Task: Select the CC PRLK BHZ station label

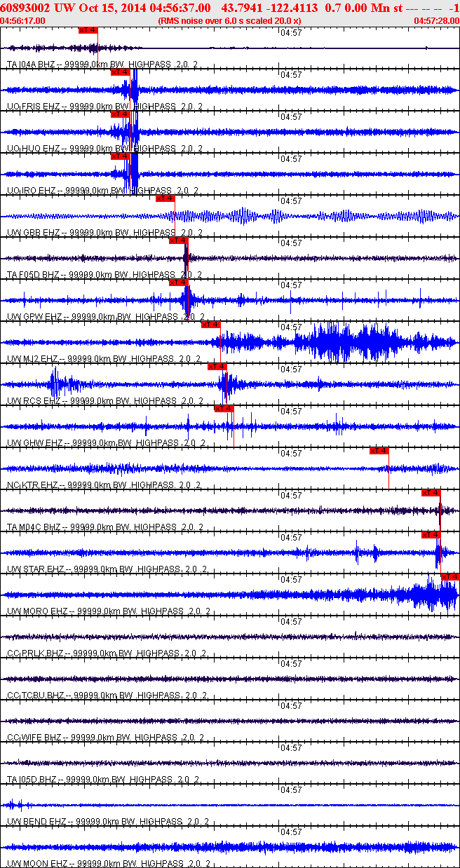Action: (107, 653)
